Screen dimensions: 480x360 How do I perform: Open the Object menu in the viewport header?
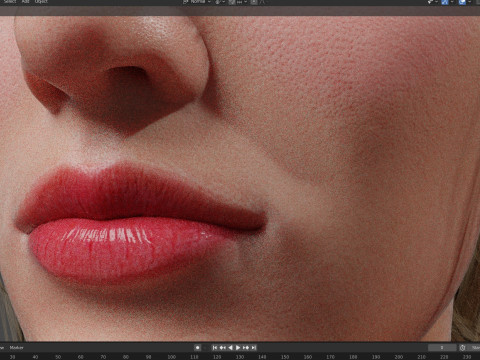point(41,2)
